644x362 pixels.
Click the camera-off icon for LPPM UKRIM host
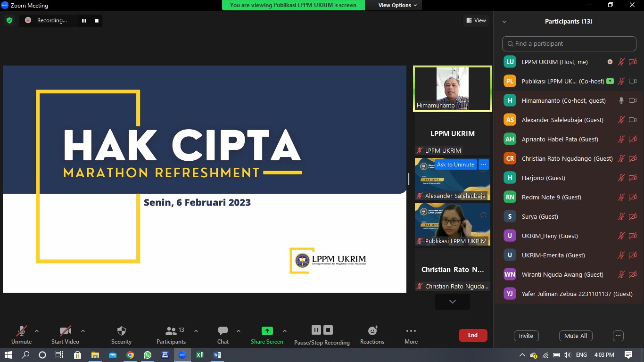(633, 62)
